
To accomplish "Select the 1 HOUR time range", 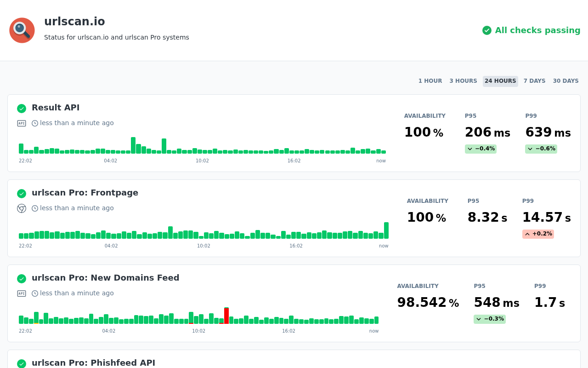I will coord(430,81).
